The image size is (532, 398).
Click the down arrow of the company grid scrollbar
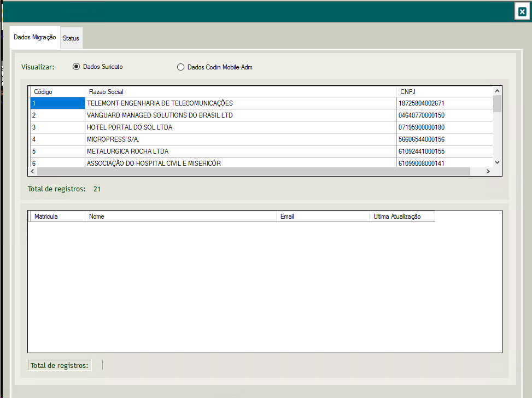coord(497,162)
